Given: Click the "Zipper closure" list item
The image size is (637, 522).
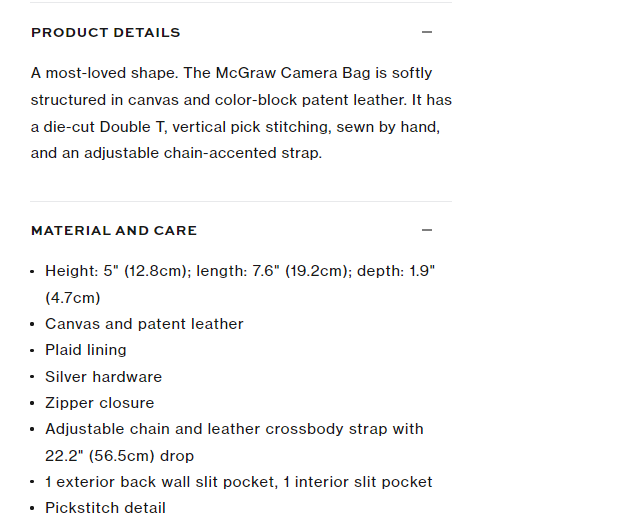Looking at the screenshot, I should click(x=100, y=403).
